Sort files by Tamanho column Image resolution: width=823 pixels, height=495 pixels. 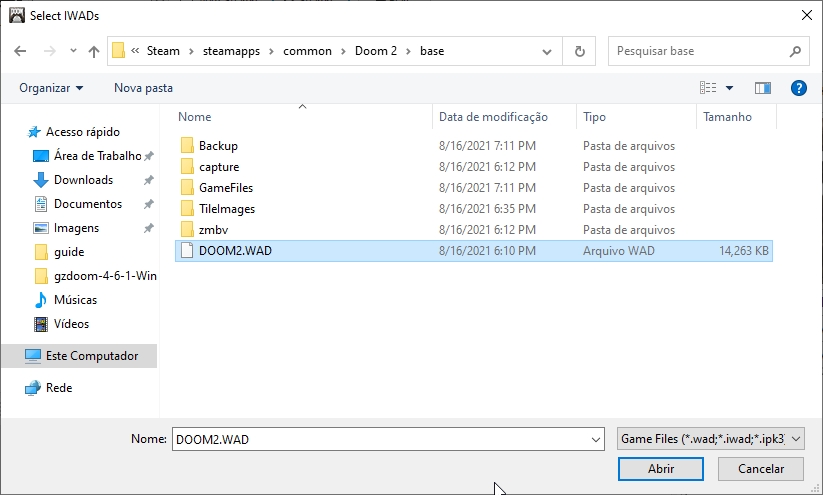727,117
